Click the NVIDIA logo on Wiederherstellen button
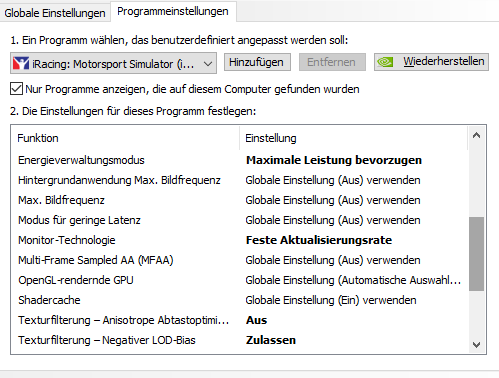Screen dimensions: 499x378 [385, 62]
